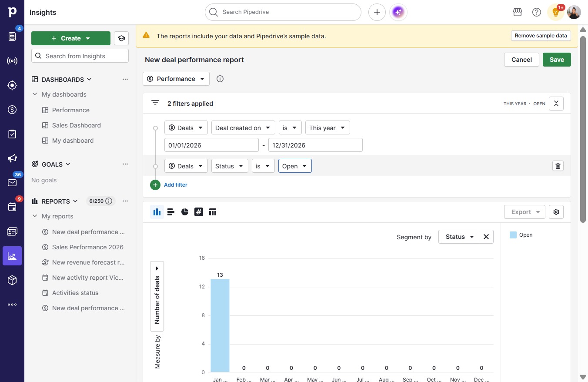The height and width of the screenshot is (382, 588).
Task: Open the Reports more options menu
Action: tap(125, 201)
